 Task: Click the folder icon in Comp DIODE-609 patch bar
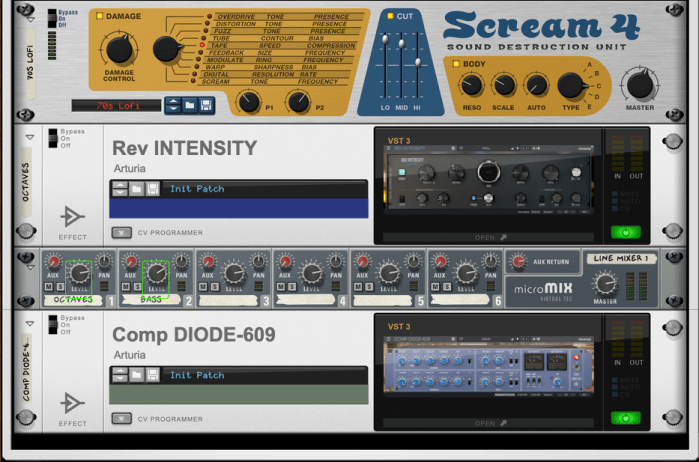[135, 374]
